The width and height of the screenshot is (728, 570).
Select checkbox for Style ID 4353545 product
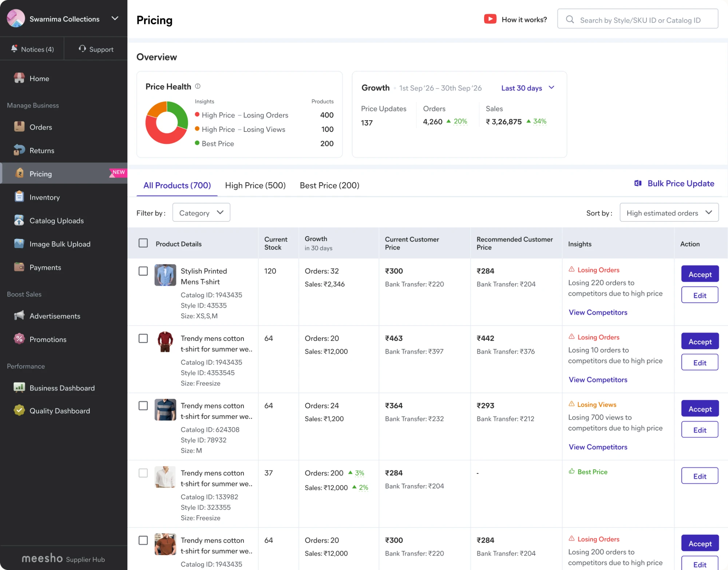click(143, 338)
